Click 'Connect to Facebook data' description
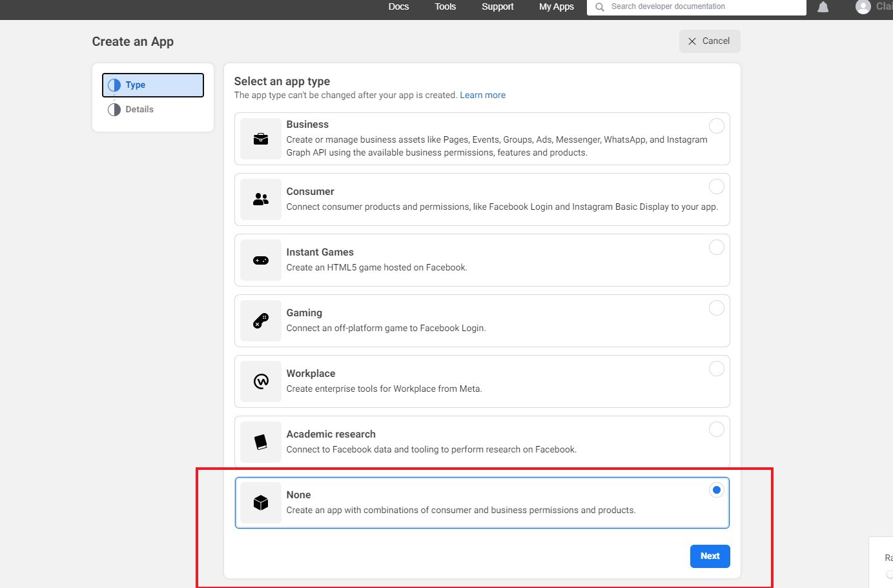893x588 pixels. [x=431, y=450]
